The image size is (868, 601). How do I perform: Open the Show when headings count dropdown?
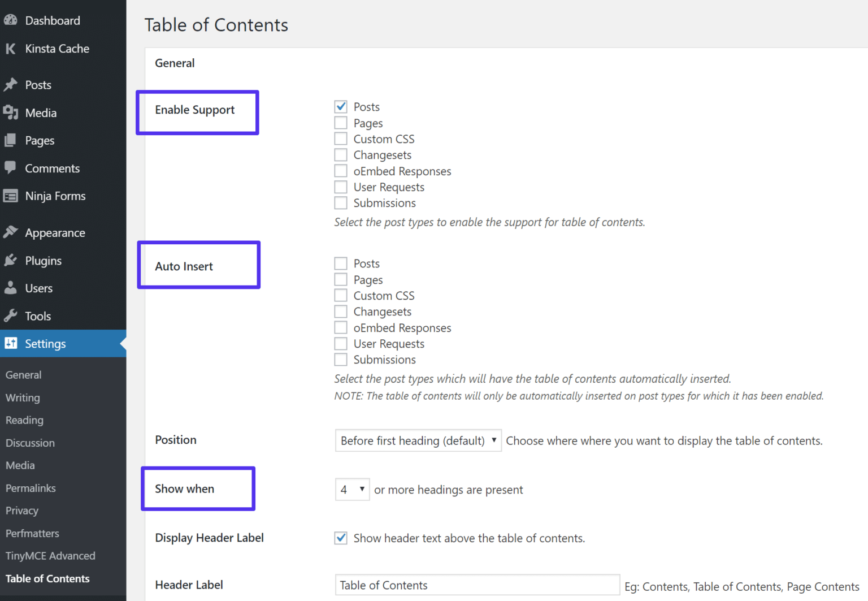351,489
